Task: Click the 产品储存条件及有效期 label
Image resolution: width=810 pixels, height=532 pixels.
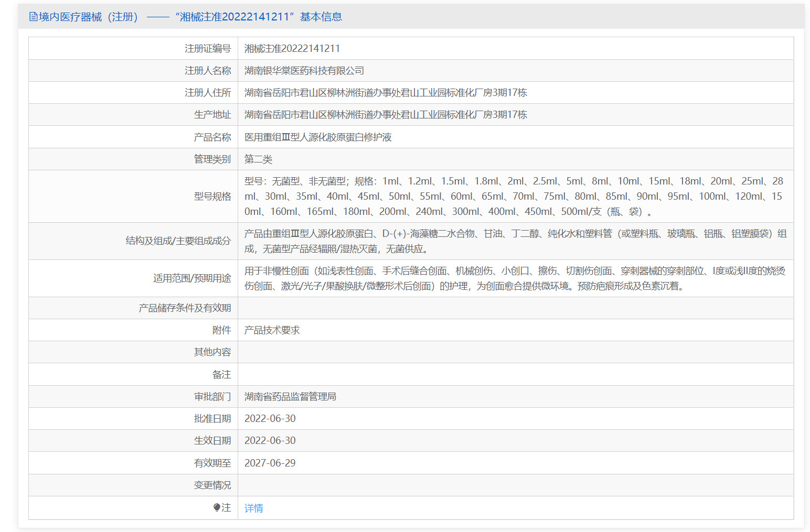Action: click(185, 308)
